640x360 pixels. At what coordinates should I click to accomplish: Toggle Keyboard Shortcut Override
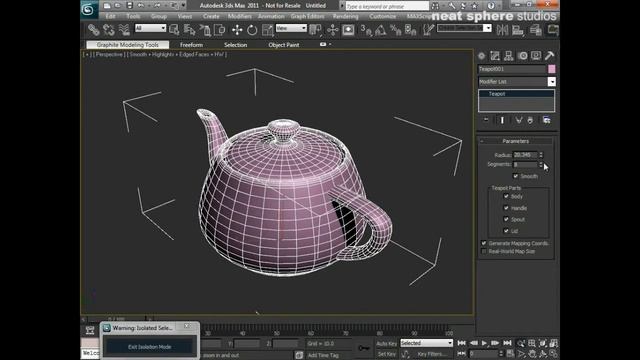(x=348, y=30)
